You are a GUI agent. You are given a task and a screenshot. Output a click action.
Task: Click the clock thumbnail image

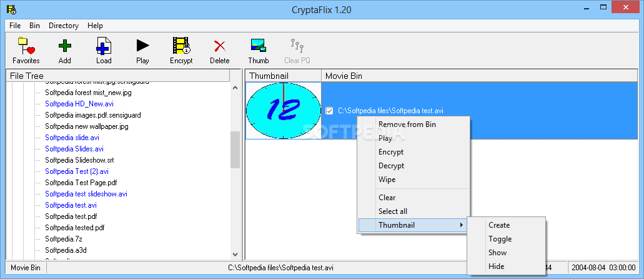click(284, 110)
